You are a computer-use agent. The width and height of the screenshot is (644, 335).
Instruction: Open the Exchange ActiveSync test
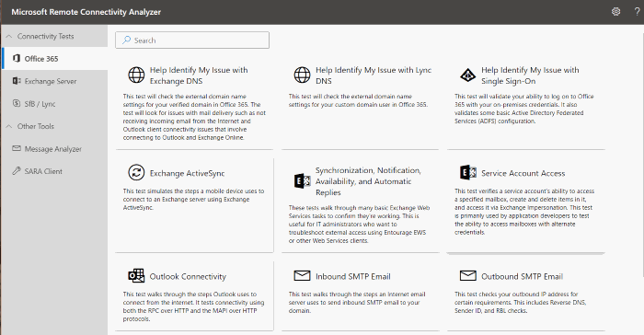[188, 173]
